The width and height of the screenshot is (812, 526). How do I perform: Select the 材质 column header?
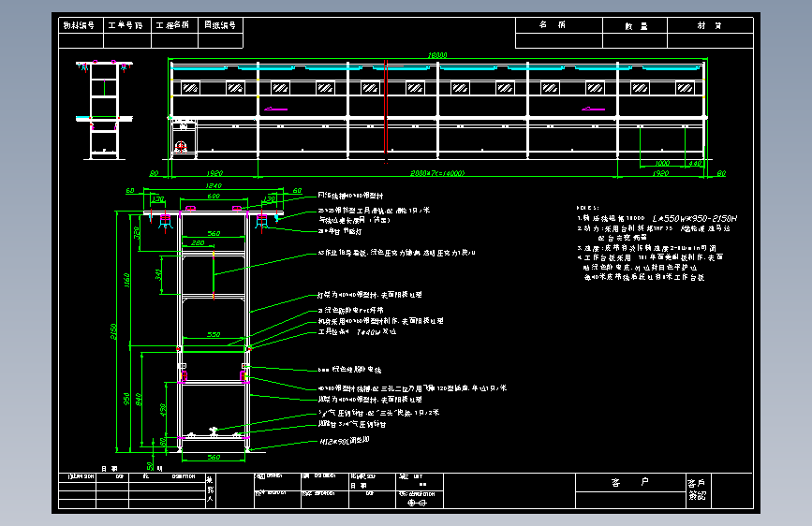pyautogui.click(x=710, y=25)
